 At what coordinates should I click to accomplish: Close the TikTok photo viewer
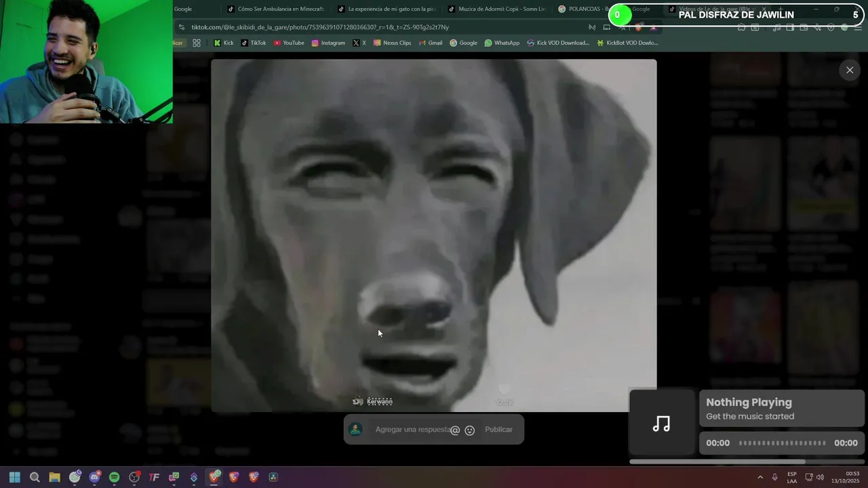(x=850, y=70)
